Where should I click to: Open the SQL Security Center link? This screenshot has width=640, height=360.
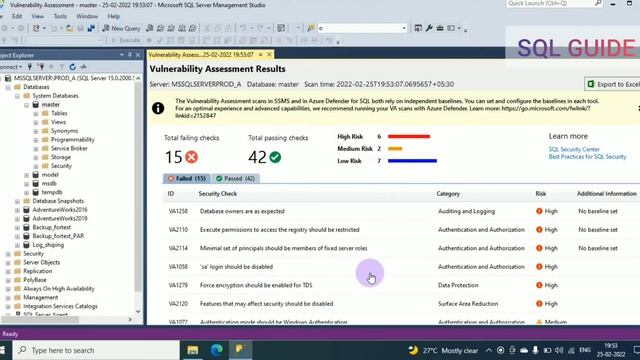574,149
